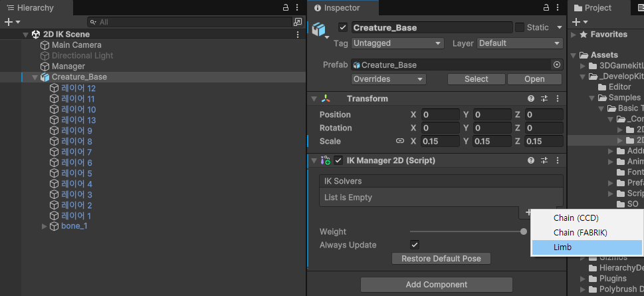Viewport: 644px width, 296px height.
Task: Open the Transform component kebab menu
Action: tap(558, 98)
